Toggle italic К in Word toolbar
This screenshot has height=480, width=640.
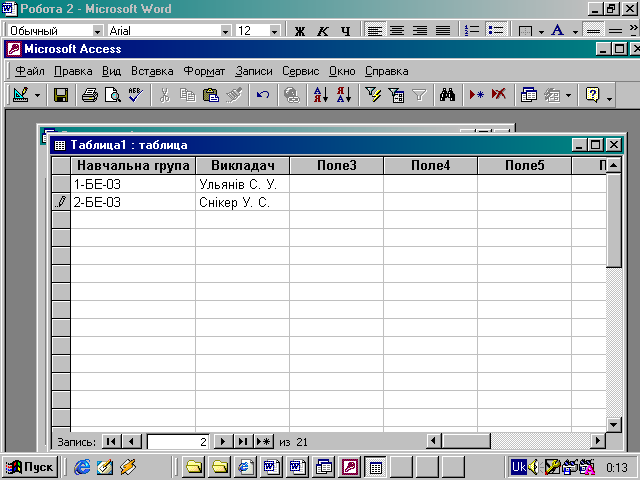(x=322, y=31)
